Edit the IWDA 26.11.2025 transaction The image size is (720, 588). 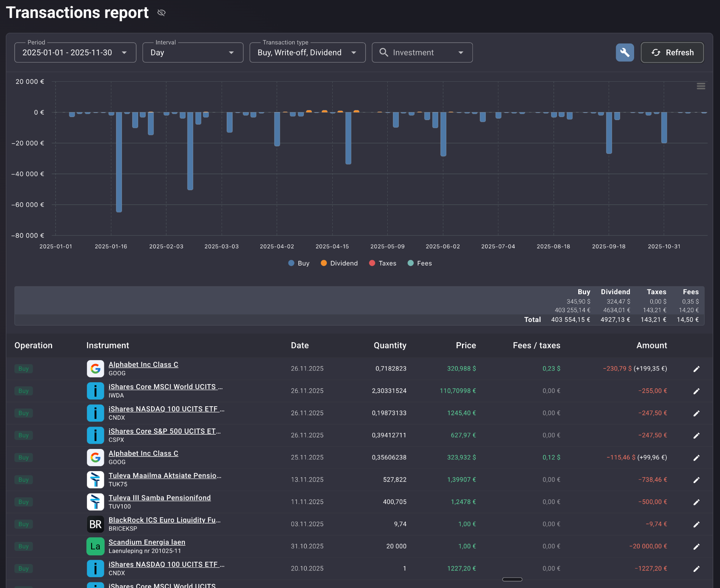pyautogui.click(x=696, y=391)
